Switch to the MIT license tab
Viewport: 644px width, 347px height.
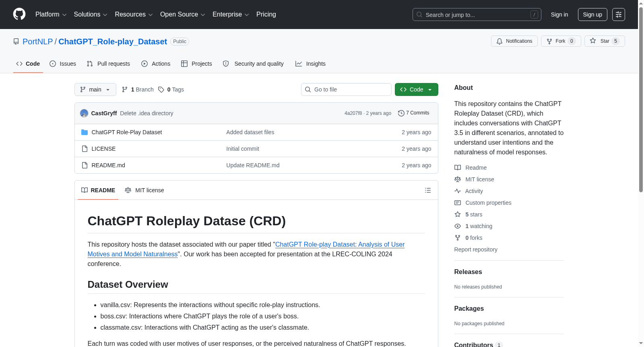coord(144,190)
